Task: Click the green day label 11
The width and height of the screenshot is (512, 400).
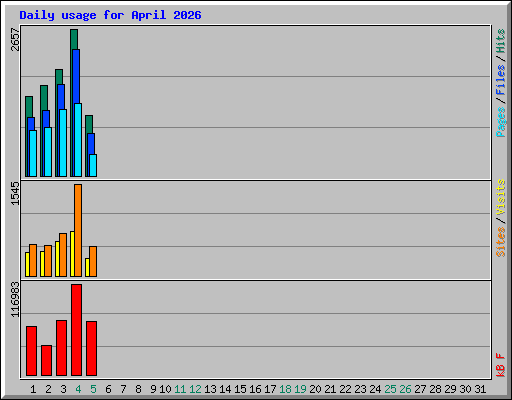Action: (180, 389)
